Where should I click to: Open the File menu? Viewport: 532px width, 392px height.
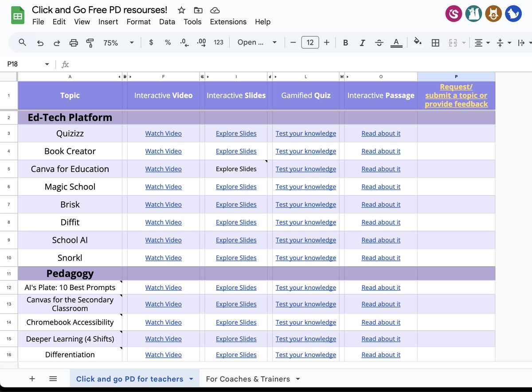point(38,22)
